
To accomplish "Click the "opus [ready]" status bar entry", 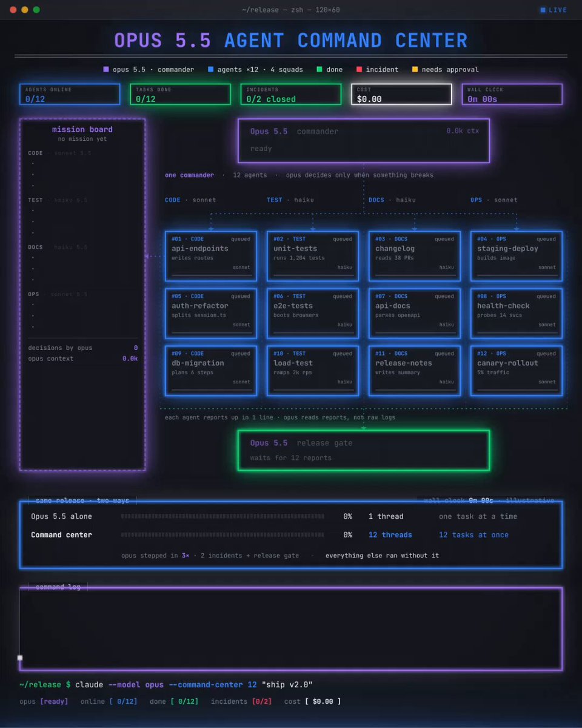I will coord(44,701).
